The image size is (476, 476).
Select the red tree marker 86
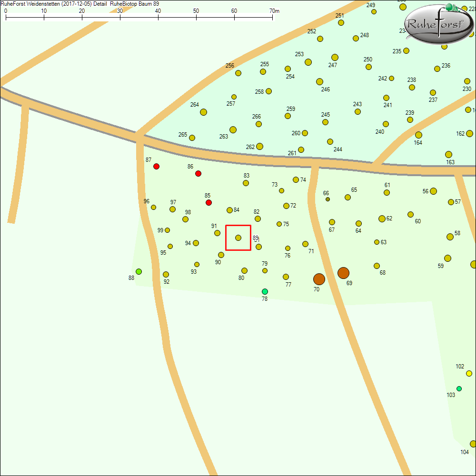pyautogui.click(x=198, y=173)
